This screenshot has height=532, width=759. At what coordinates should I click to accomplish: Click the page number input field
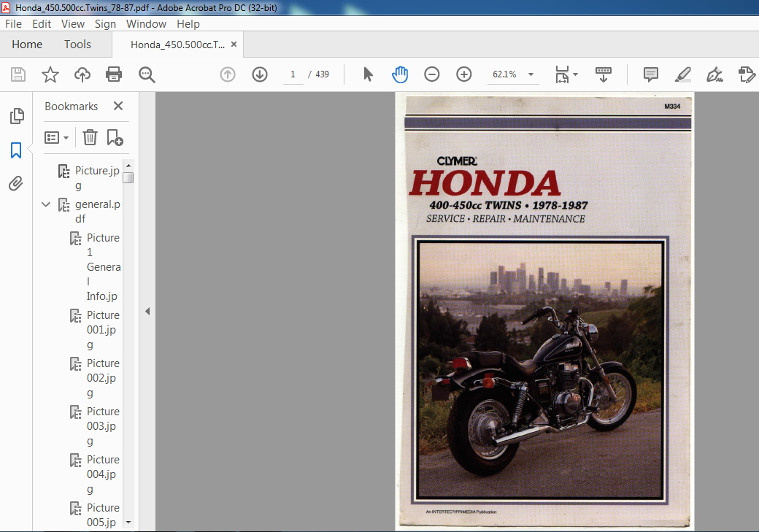[293, 74]
